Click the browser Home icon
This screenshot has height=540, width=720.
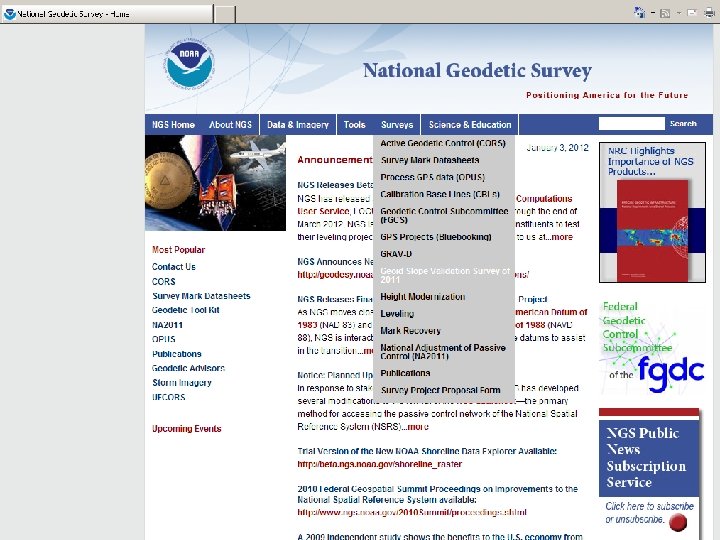pyautogui.click(x=639, y=13)
